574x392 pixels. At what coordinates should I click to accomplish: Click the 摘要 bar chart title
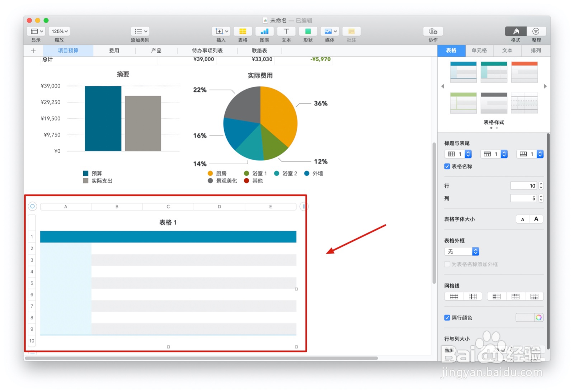point(123,74)
